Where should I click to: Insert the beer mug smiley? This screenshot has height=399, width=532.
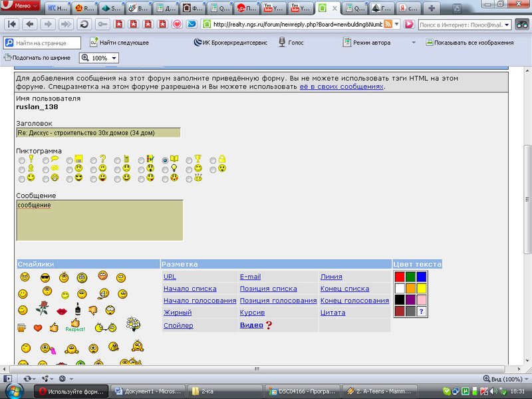[21, 327]
